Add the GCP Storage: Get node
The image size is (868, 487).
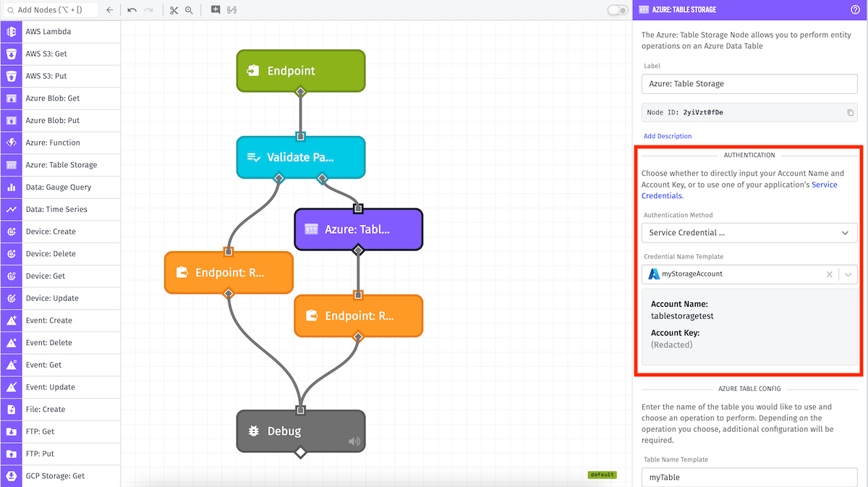pyautogui.click(x=61, y=475)
